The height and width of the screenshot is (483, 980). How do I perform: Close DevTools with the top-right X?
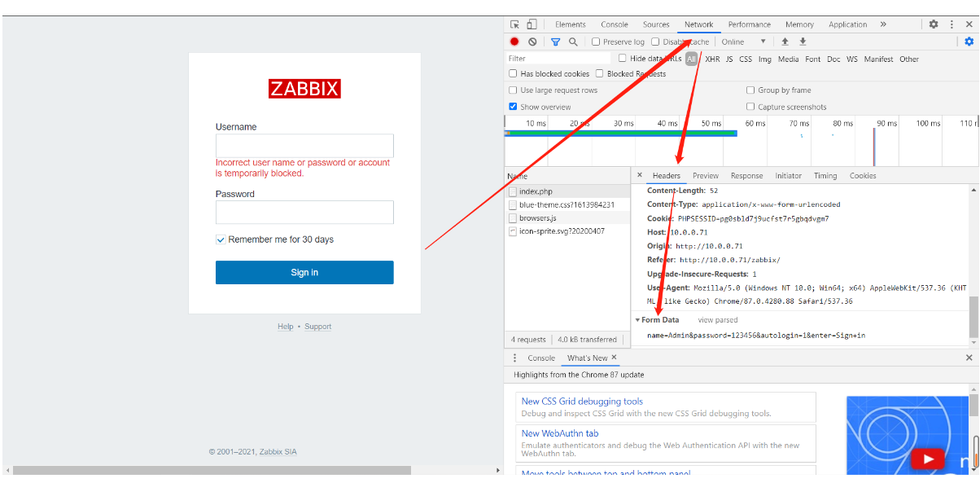coord(969,24)
